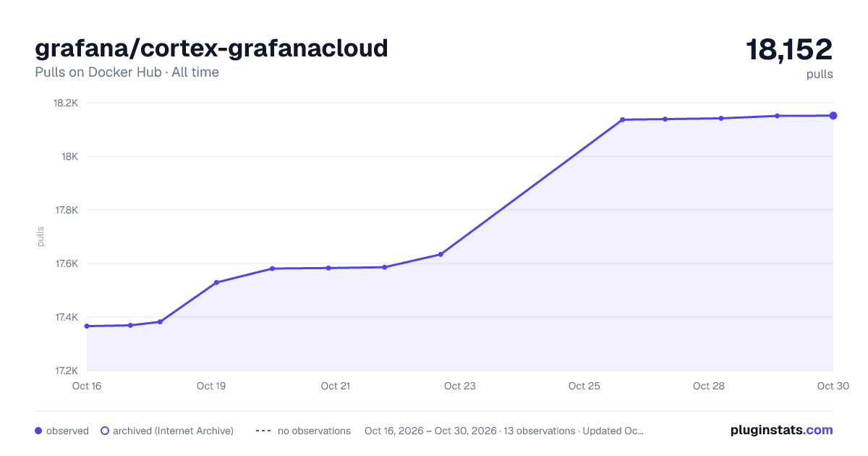Click the 17.2K y-axis label
This screenshot has width=868, height=456.
coord(66,371)
